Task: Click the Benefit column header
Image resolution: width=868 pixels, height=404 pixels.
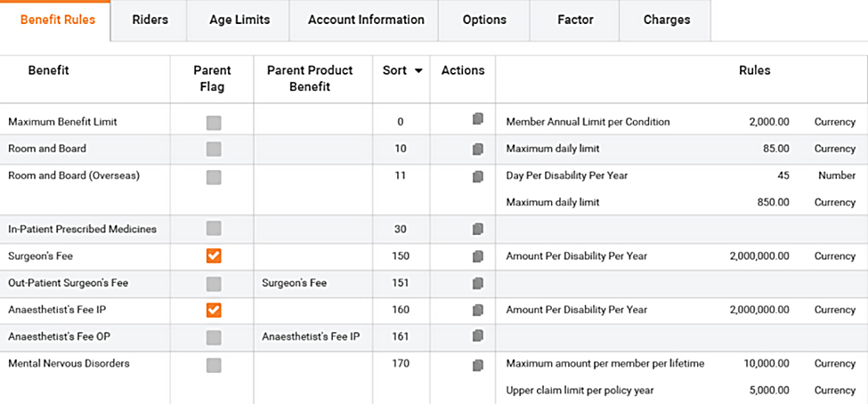Action: (48, 70)
